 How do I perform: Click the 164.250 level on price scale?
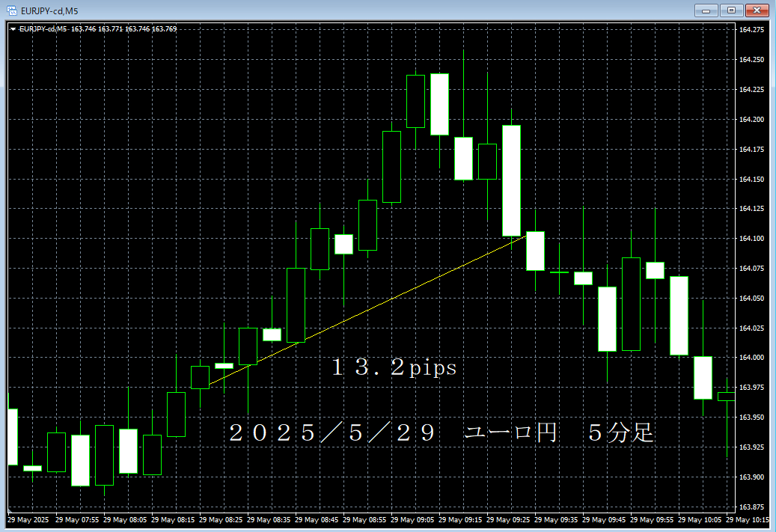(751, 60)
